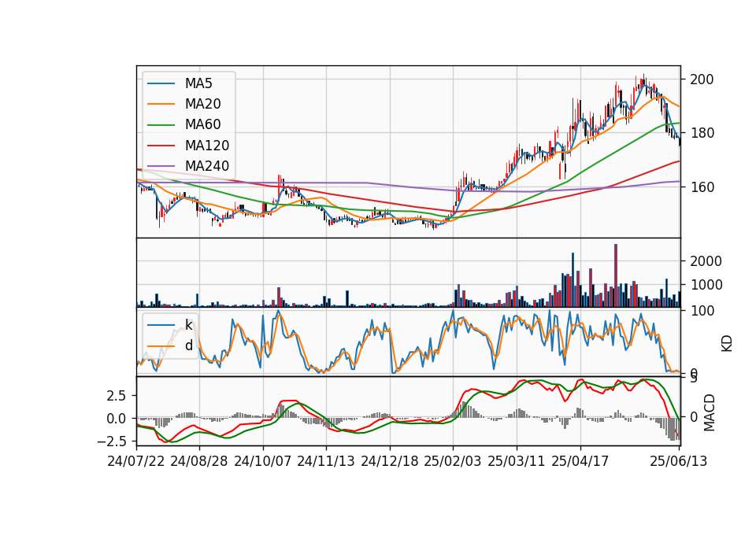Click the MA20 legend label
The image size is (756, 543).
tap(202, 104)
